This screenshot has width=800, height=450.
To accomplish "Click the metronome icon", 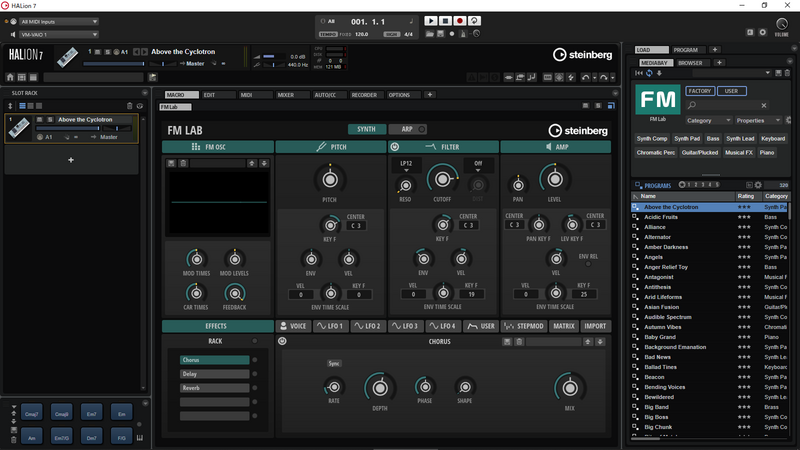I will click(463, 34).
